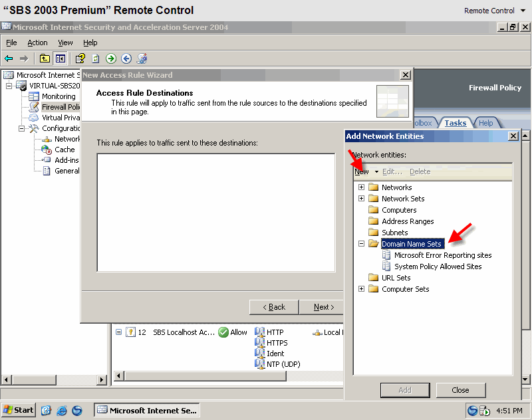Select the Add-ins node under Configuration

pos(66,160)
